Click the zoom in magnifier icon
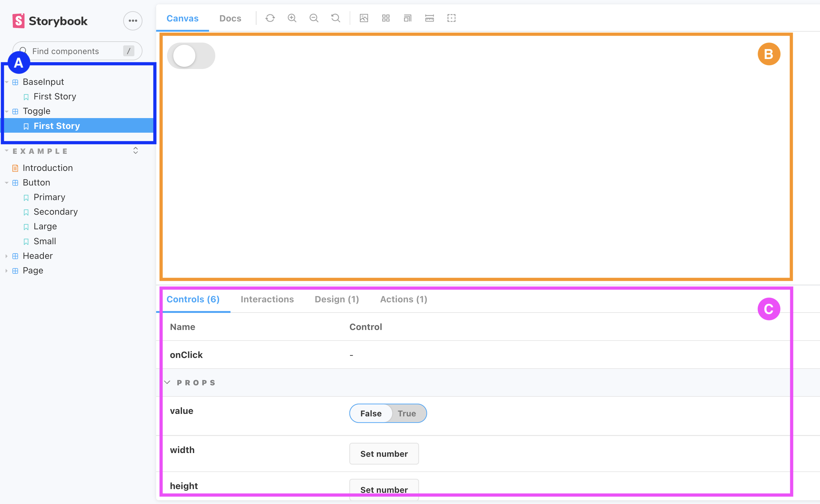The width and height of the screenshot is (820, 504). pyautogui.click(x=292, y=18)
